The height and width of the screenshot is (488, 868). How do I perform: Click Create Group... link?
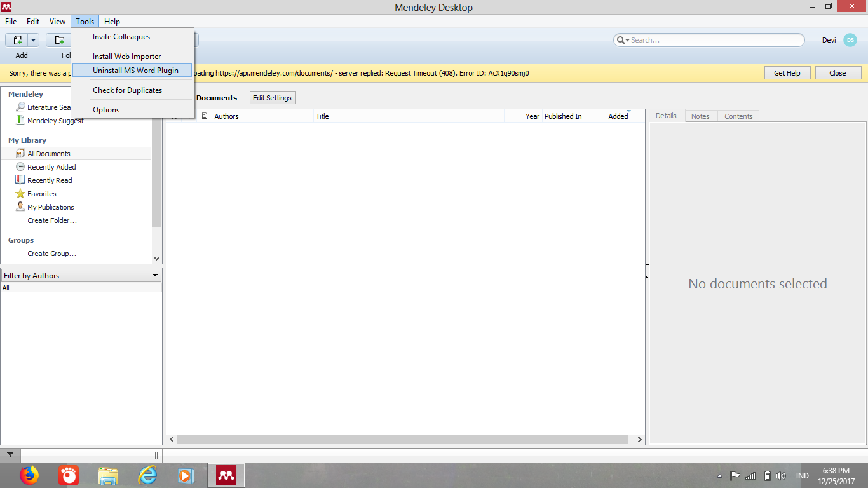(51, 254)
